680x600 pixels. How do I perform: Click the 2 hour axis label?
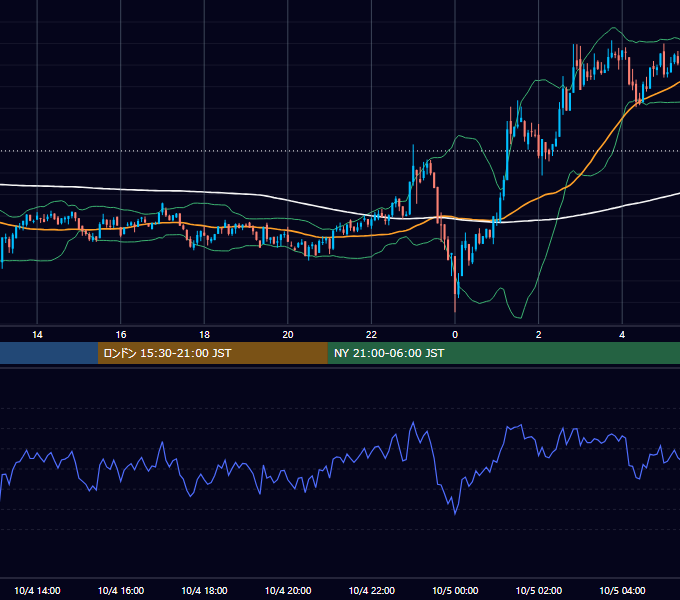tap(538, 335)
